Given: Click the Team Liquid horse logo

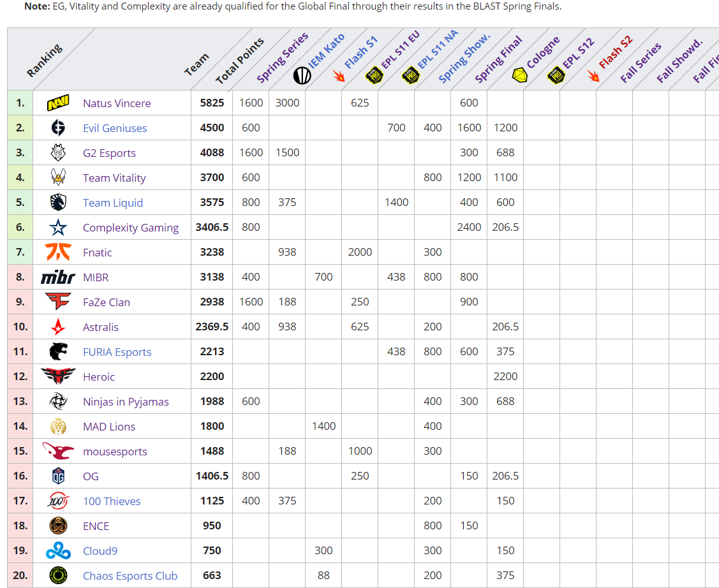Looking at the screenshot, I should 58,203.
